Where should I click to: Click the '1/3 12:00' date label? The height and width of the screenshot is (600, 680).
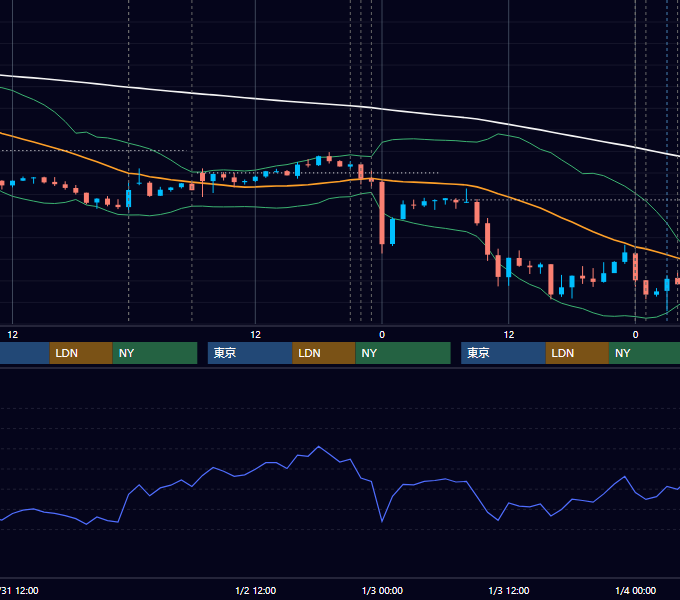(x=509, y=590)
